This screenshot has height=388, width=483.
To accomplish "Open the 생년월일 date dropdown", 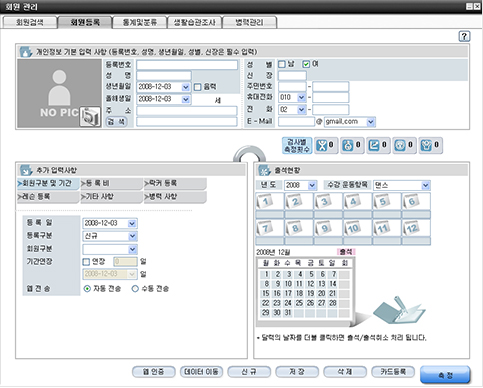I will coord(186,87).
